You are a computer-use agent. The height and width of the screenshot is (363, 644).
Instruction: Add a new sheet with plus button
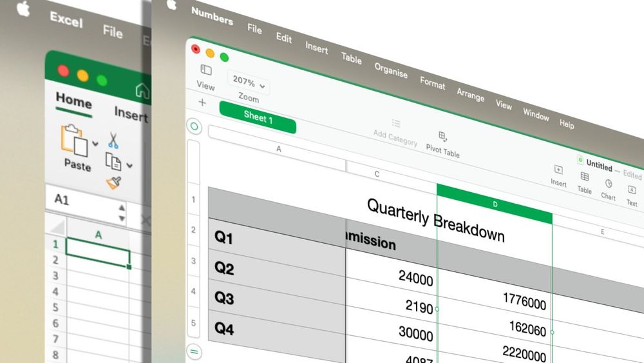point(202,102)
